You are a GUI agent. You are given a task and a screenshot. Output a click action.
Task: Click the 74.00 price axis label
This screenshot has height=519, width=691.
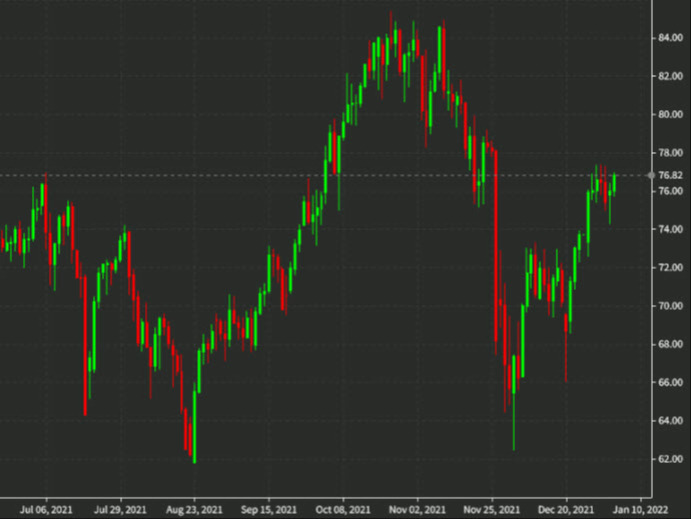[x=670, y=229]
